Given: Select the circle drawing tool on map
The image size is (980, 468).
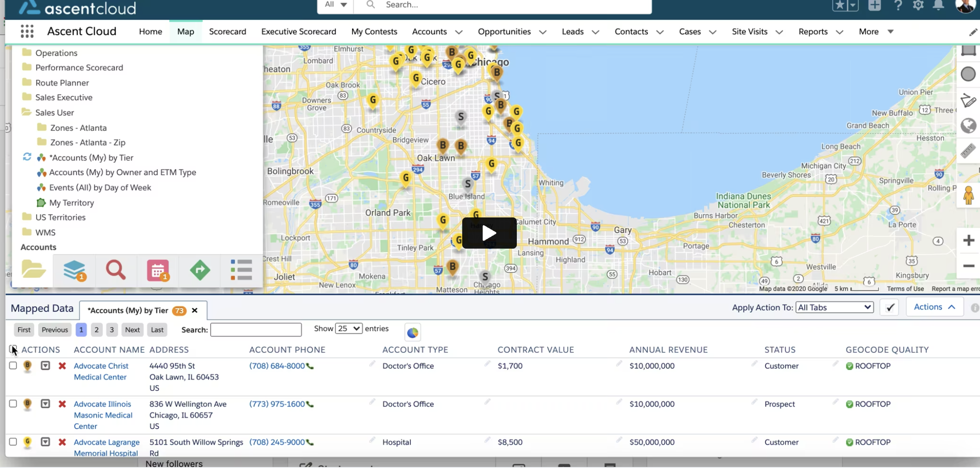Looking at the screenshot, I should [968, 74].
